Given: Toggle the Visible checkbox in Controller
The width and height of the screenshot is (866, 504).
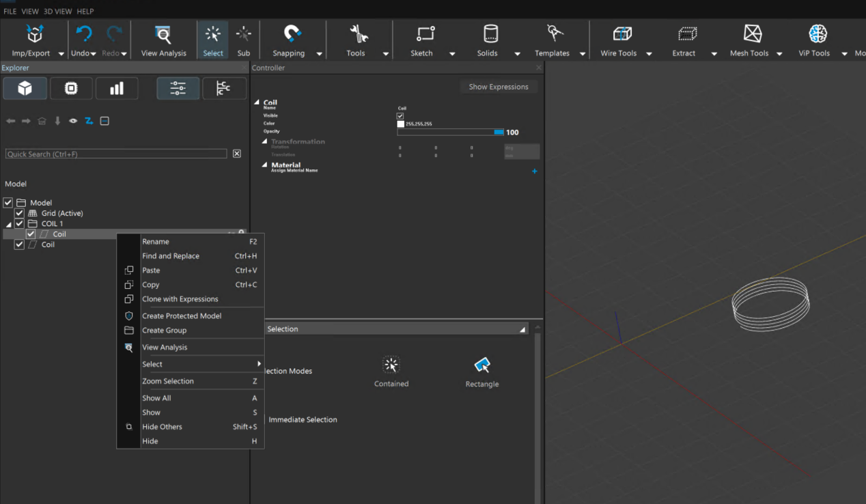Looking at the screenshot, I should tap(400, 116).
